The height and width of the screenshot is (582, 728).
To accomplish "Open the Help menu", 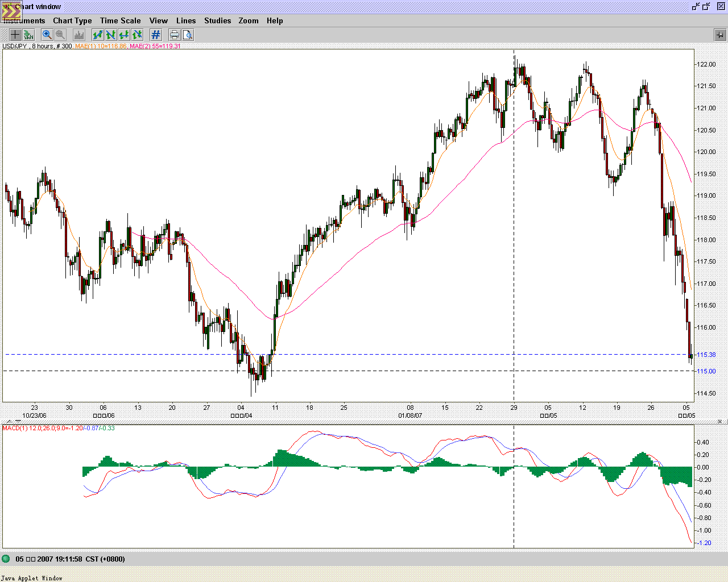I will (275, 20).
